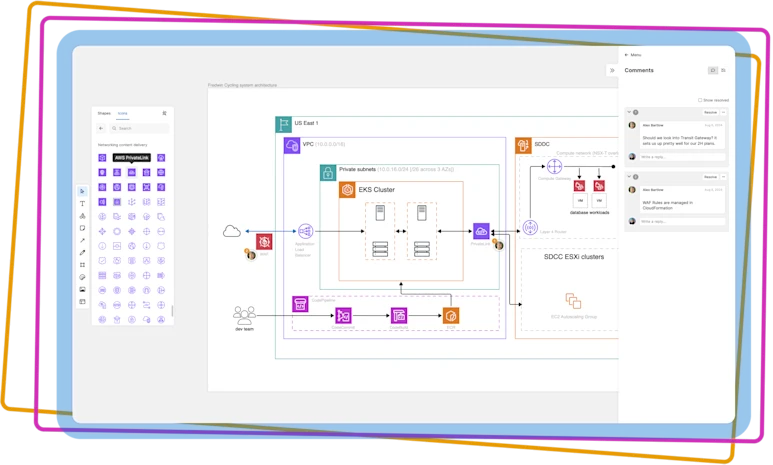This screenshot has width=773, height=465.
Task: Click the icons panel scrollbar
Action: click(x=172, y=311)
